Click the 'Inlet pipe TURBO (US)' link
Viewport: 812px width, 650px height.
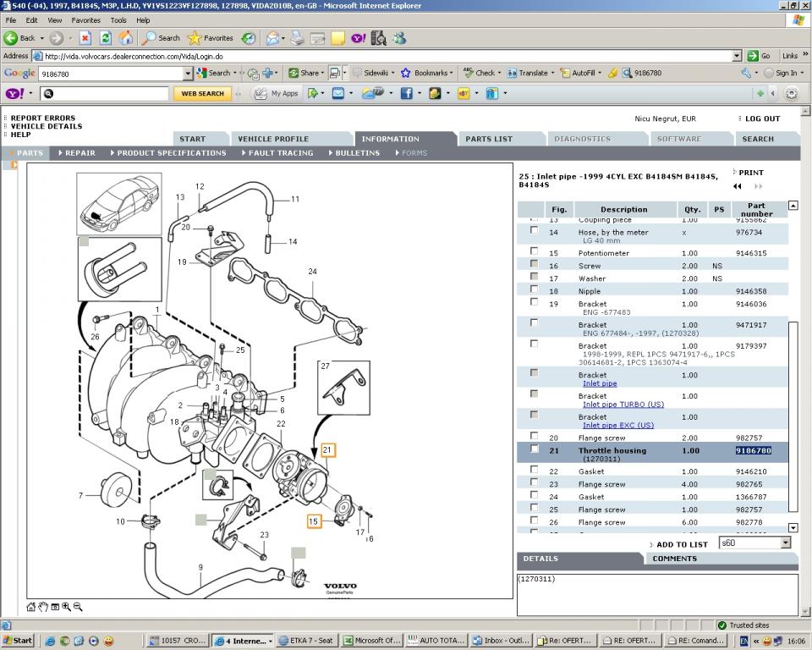click(x=623, y=405)
